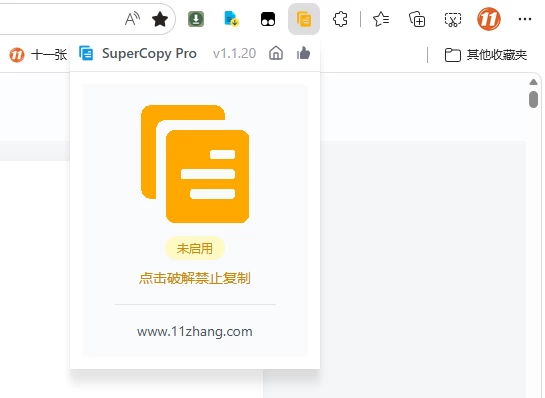Click 点击破解禁止复制 link
This screenshot has height=398, width=545.
click(x=195, y=278)
